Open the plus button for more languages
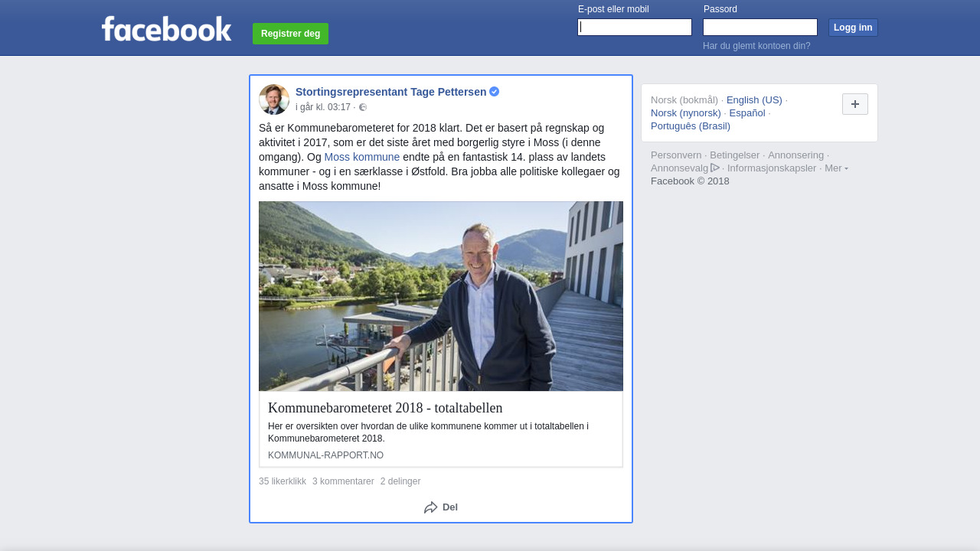The width and height of the screenshot is (980, 551). pos(855,104)
